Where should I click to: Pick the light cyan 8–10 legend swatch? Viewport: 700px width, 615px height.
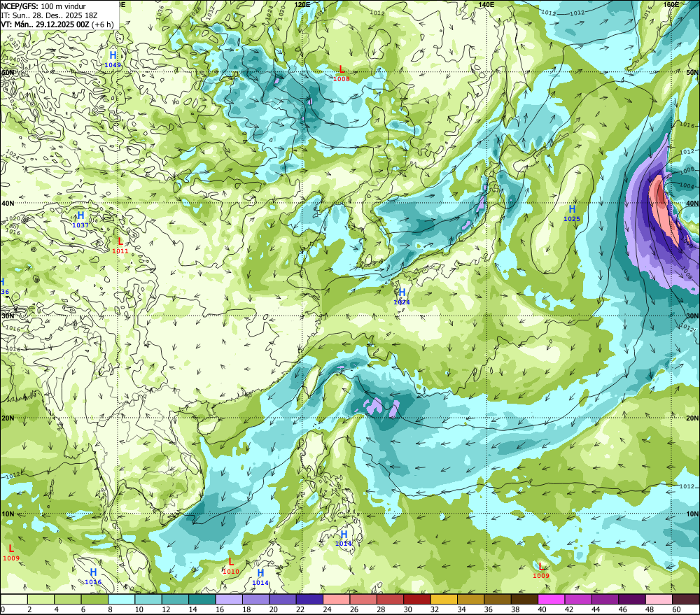(x=121, y=599)
